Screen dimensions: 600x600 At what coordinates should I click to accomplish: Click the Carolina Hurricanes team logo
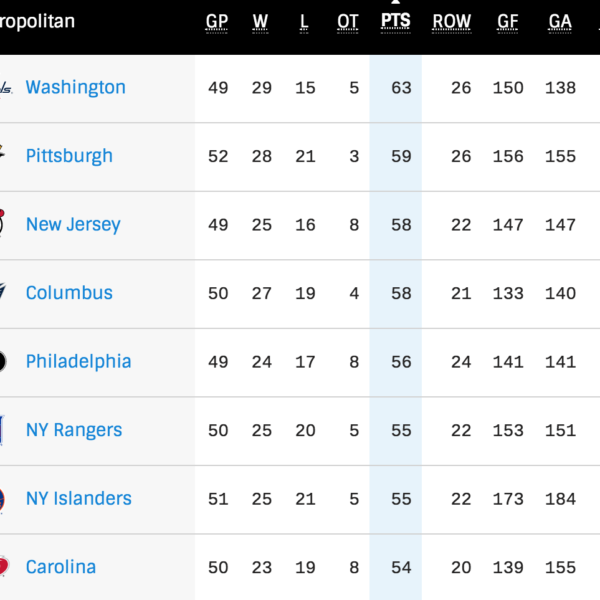[5, 567]
